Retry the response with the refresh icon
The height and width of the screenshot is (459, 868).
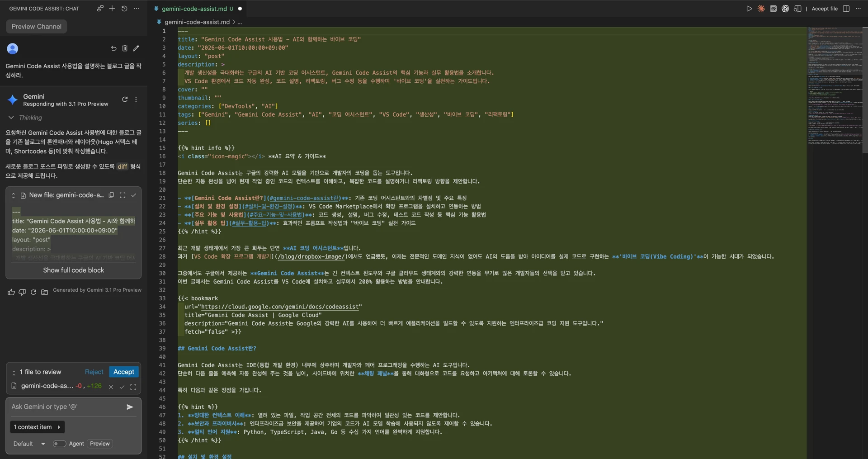coord(33,292)
